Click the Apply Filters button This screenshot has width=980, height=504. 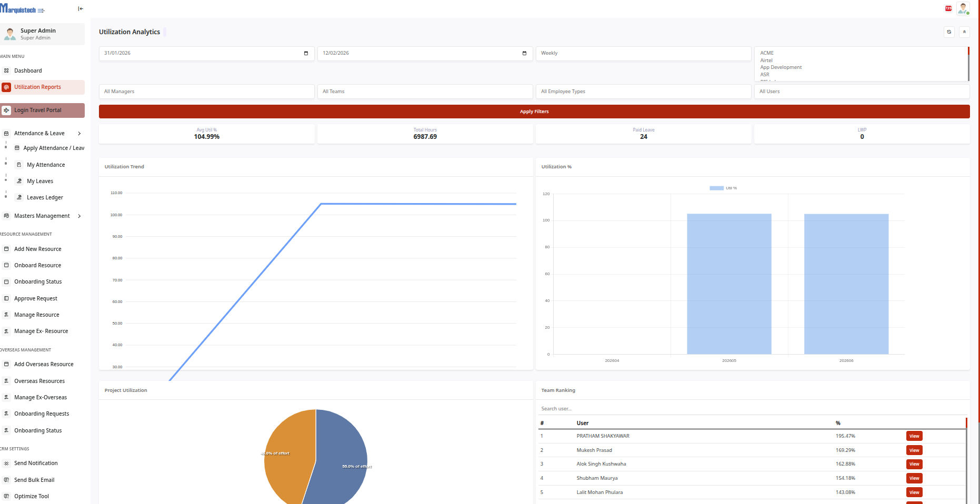pos(534,112)
